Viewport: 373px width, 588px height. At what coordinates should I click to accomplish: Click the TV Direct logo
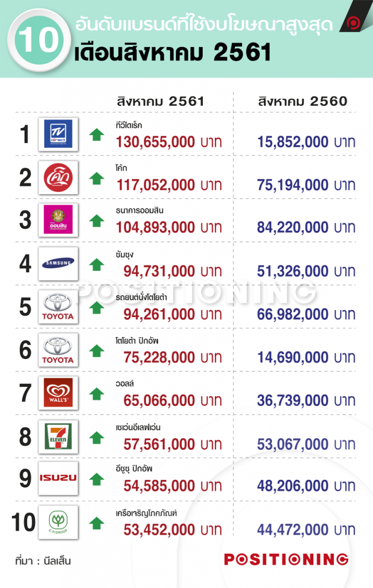point(58,134)
